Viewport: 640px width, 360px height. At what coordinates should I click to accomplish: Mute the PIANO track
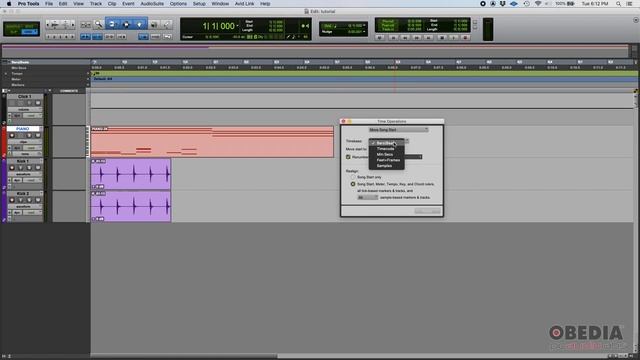(x=38, y=136)
